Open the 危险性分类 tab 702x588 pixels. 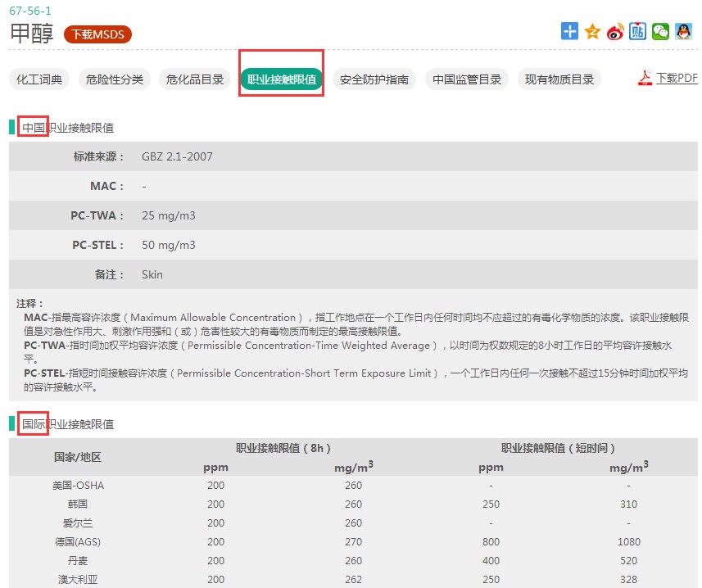114,79
